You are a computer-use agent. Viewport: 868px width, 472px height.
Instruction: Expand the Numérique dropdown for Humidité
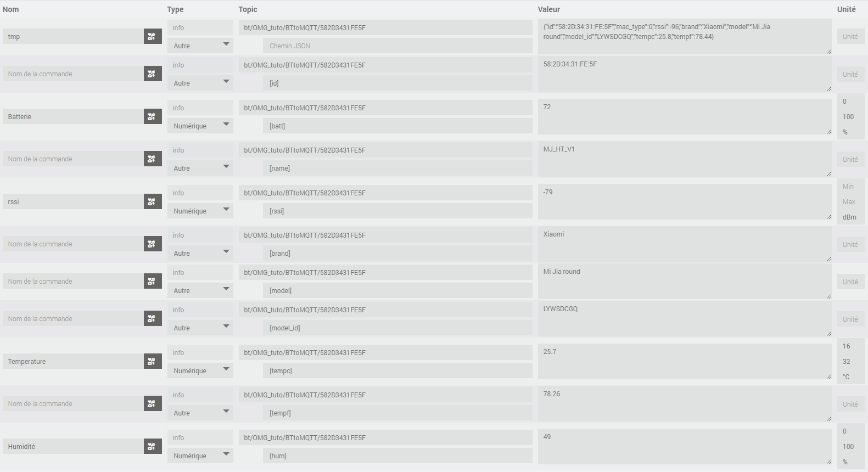tap(200, 456)
